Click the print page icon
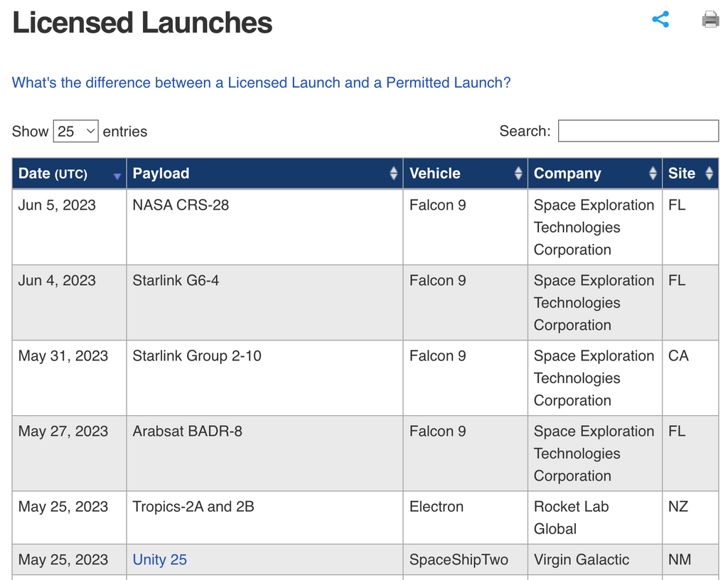This screenshot has width=728, height=580. [x=710, y=19]
